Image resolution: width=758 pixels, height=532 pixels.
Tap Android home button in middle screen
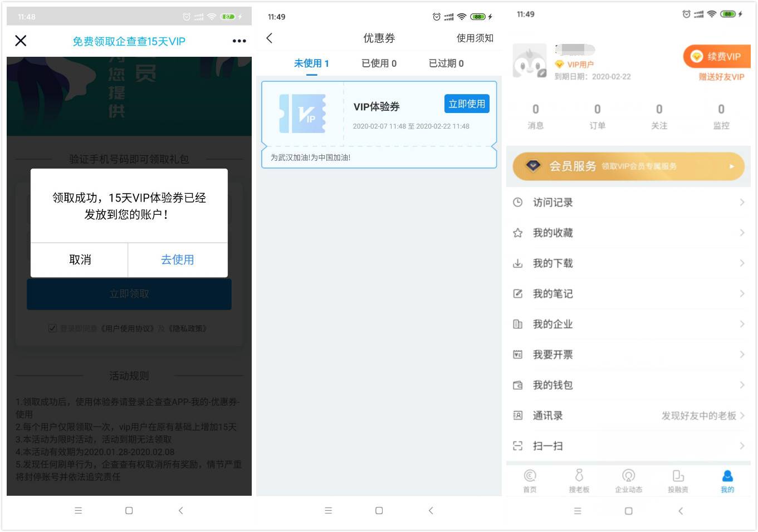[379, 510]
